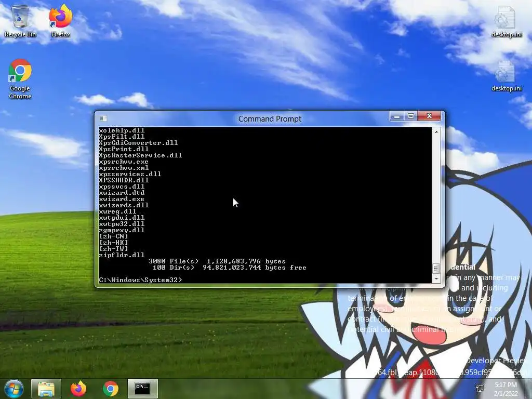
Task: Click the [zh-HK] directory entry
Action: pos(114,243)
